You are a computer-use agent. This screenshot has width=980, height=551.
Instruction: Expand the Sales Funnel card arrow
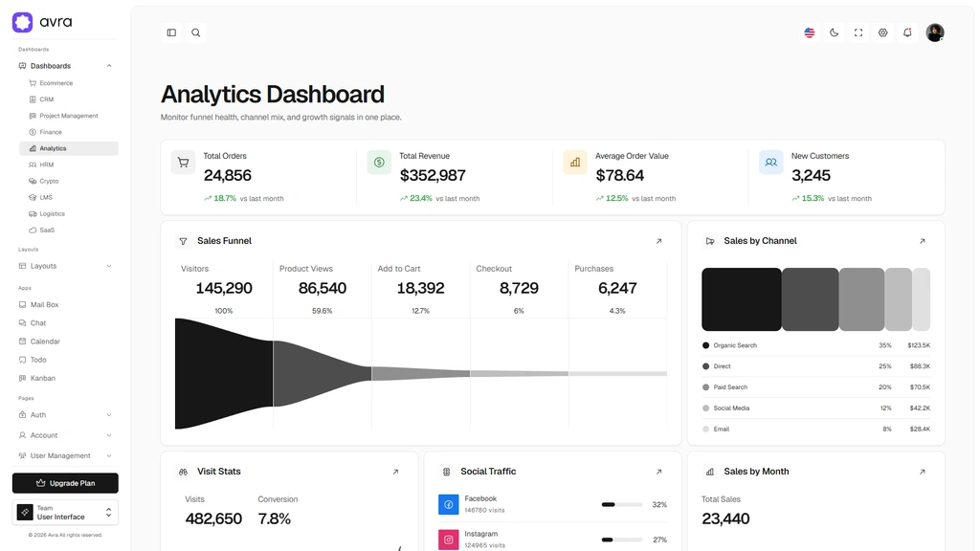[658, 241]
